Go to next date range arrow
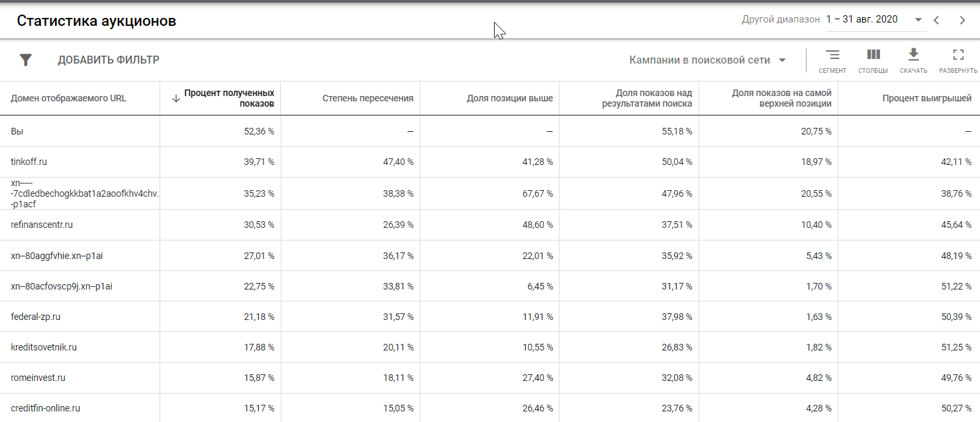Image resolution: width=980 pixels, height=422 pixels. click(x=963, y=20)
